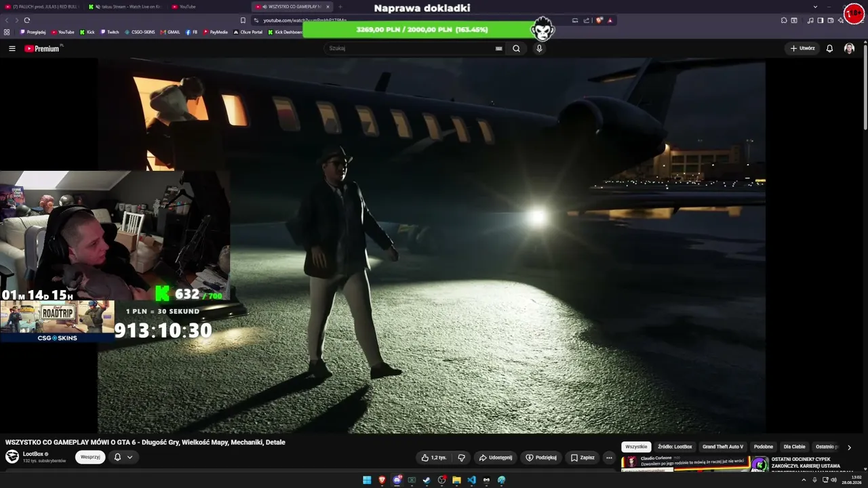
Task: Open the Przeglądaj bookmark
Action: (x=33, y=32)
